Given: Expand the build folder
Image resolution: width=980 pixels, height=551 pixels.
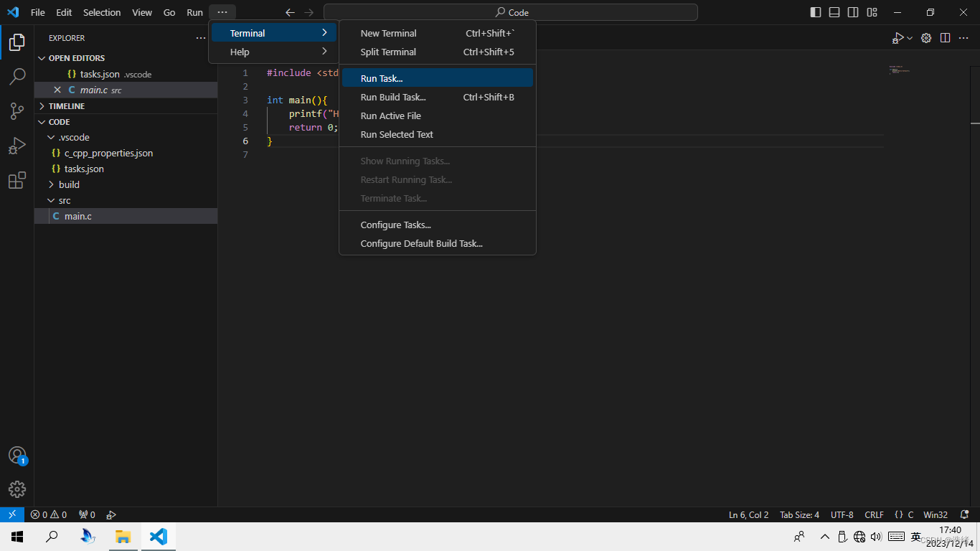Looking at the screenshot, I should 69,184.
